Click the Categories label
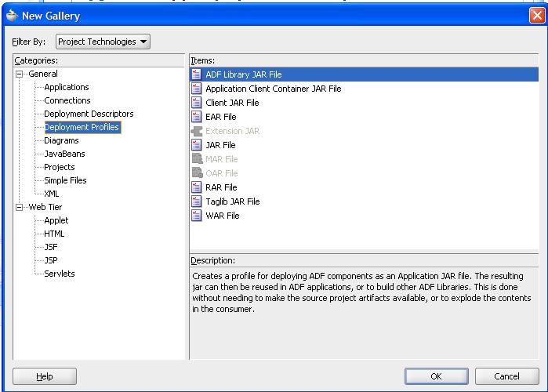This screenshot has height=392, width=548. click(36, 60)
